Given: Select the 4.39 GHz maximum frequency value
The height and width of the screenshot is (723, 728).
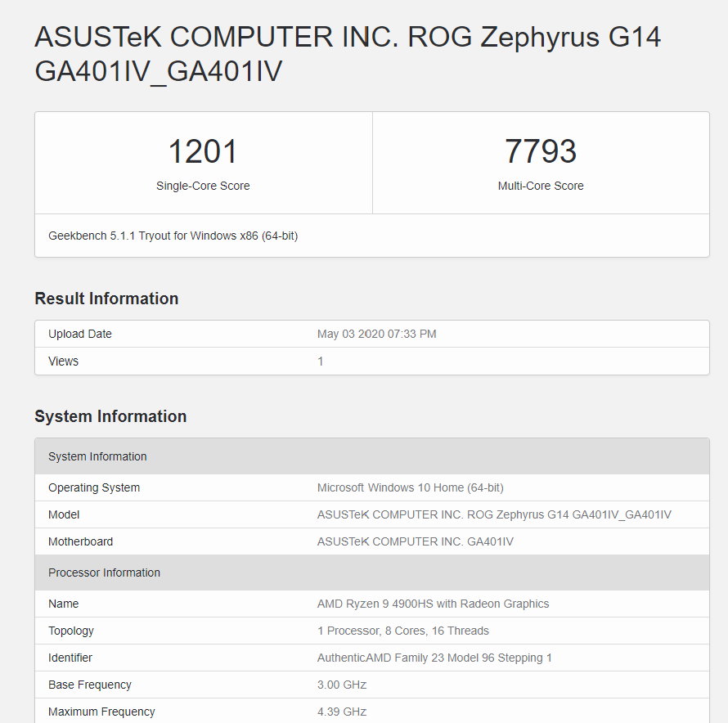Looking at the screenshot, I should [342, 712].
